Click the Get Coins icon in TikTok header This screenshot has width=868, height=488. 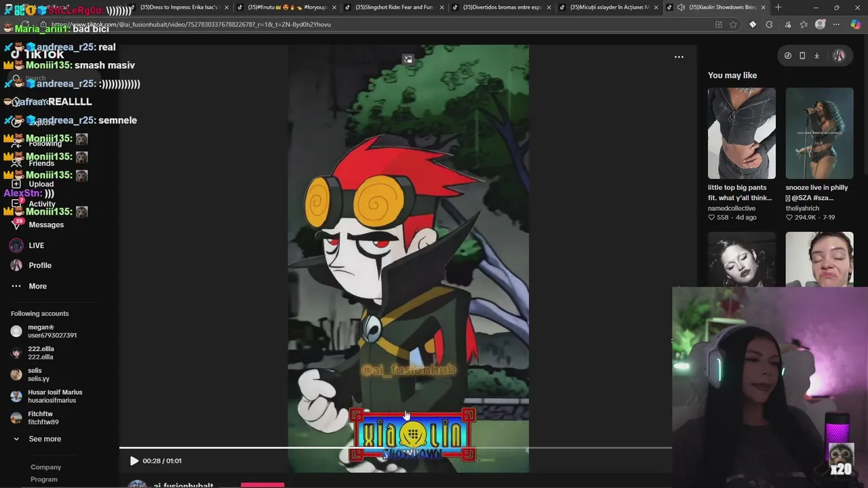(x=787, y=56)
